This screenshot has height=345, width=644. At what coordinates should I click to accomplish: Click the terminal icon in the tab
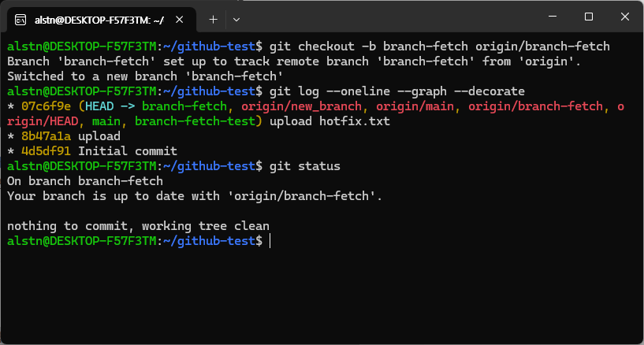tap(20, 19)
